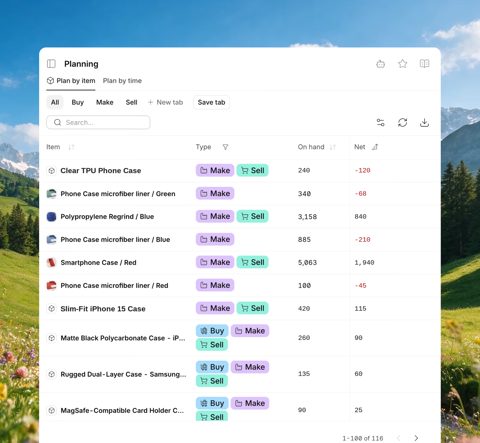The image size is (480, 443).
Task: Download the planning table data
Action: point(424,123)
